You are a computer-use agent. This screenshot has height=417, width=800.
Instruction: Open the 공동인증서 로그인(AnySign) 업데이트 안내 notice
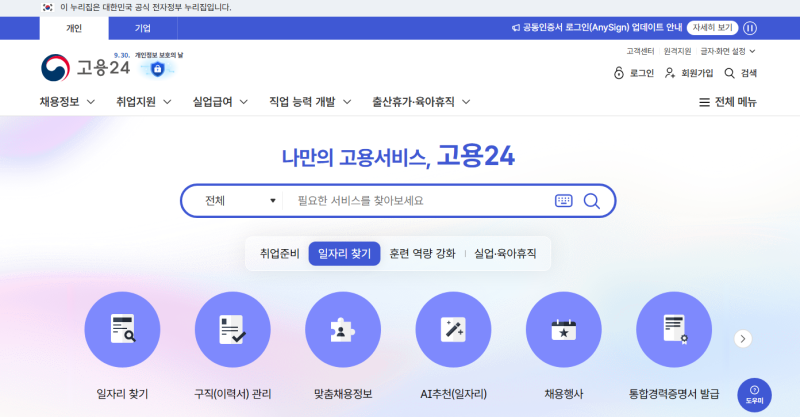(x=602, y=28)
